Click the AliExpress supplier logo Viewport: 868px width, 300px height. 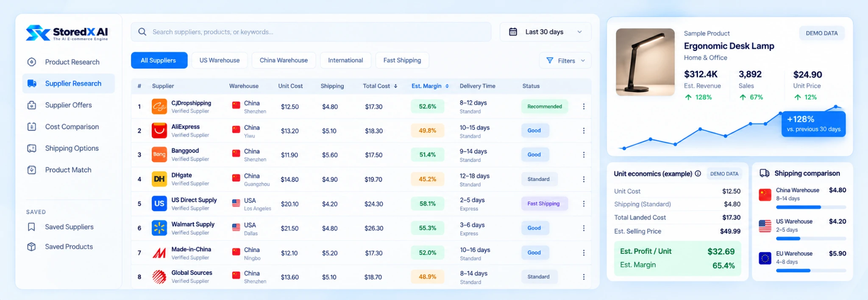159,131
